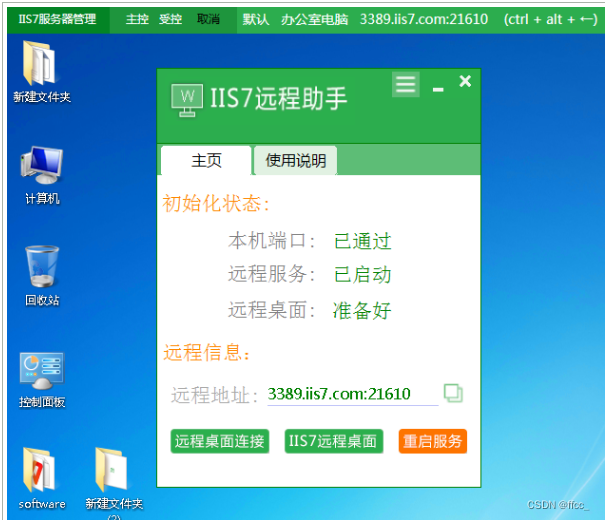Click the 远程地址 field showing 3389.iis7.com:21610
Image resolution: width=605 pixels, height=520 pixels.
[x=353, y=394]
